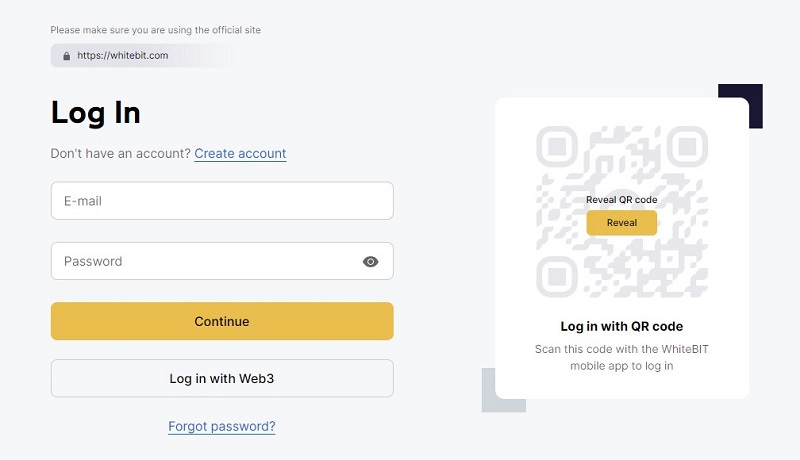Toggle password visibility with the eye icon
800x460 pixels.
click(x=370, y=262)
